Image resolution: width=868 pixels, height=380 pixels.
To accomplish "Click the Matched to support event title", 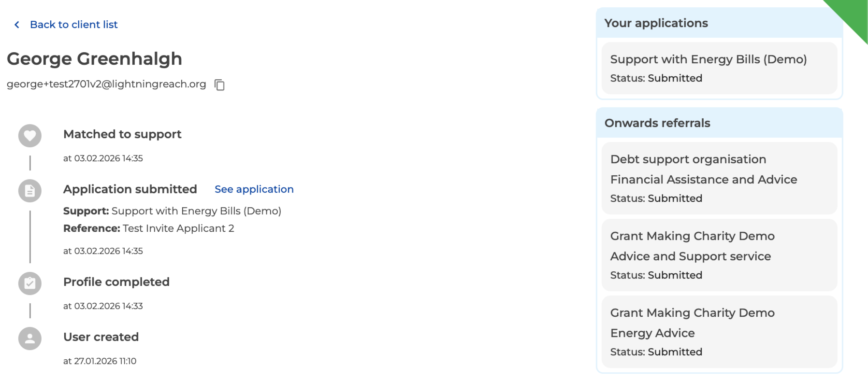I will click(122, 134).
